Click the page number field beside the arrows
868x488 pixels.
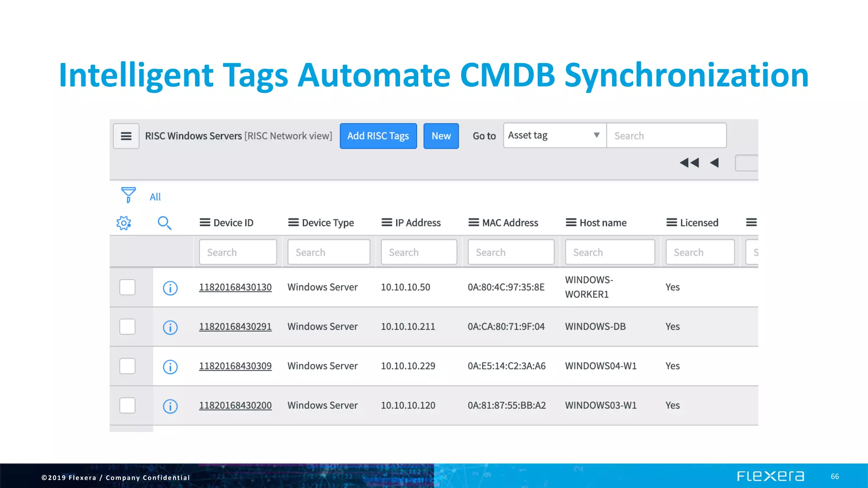[747, 163]
